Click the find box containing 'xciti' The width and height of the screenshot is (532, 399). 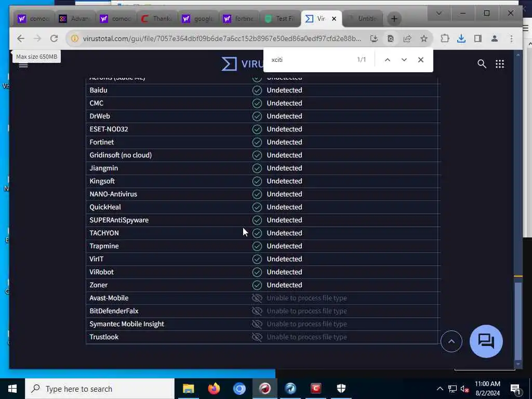tap(311, 60)
